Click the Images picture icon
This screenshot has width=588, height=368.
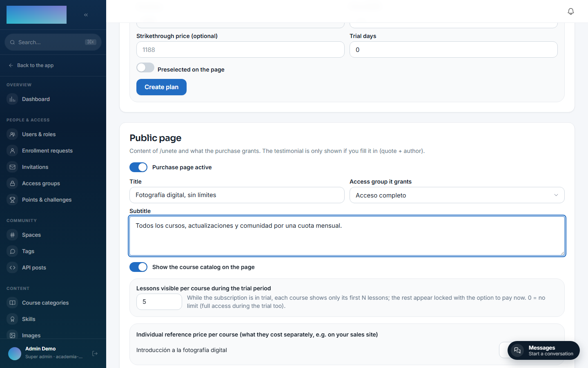tap(13, 335)
